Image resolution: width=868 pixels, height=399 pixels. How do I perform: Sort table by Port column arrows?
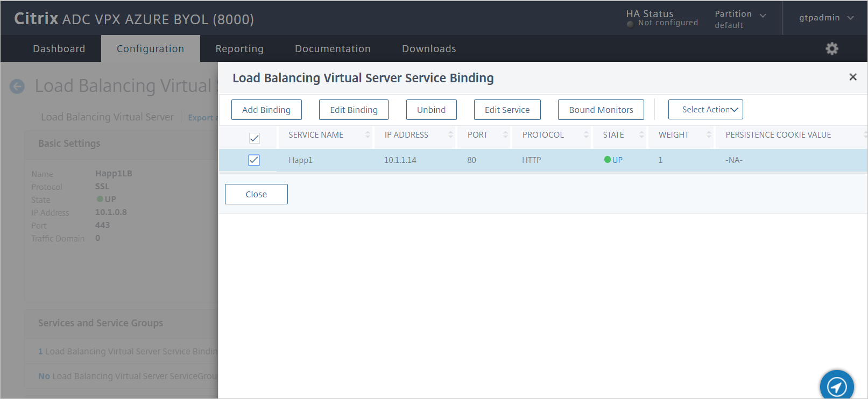tap(505, 135)
